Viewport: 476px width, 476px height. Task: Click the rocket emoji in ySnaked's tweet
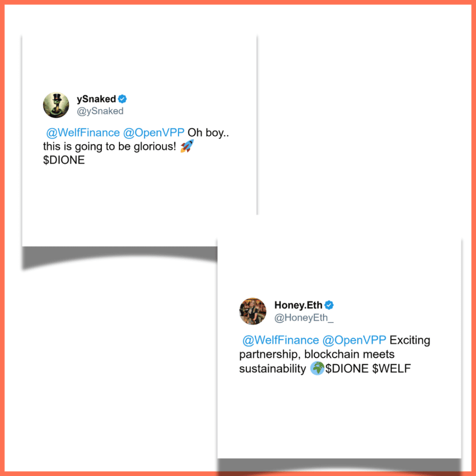(x=187, y=146)
